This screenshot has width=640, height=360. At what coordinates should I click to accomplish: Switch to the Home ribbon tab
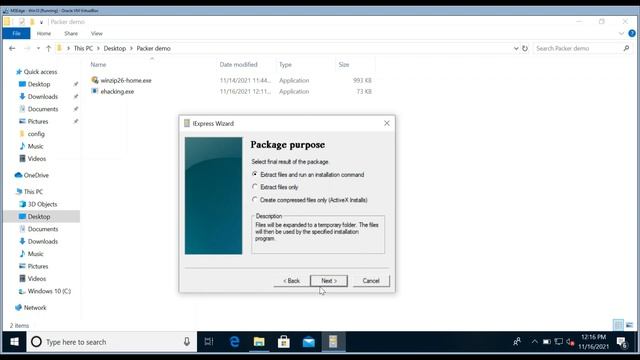coord(44,33)
